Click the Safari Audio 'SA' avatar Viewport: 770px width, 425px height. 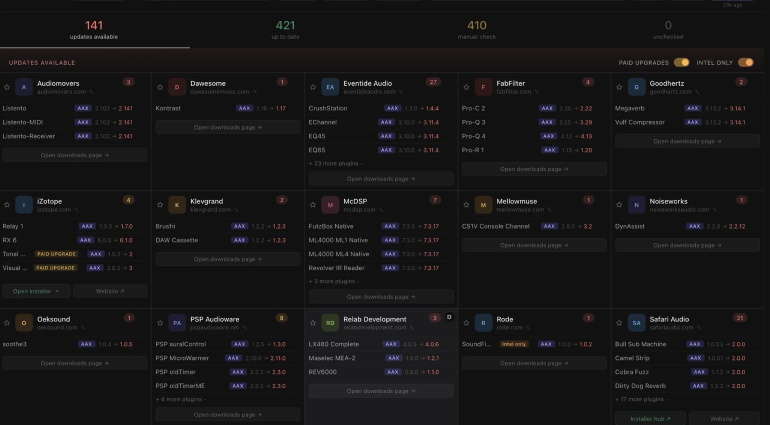tap(636, 323)
